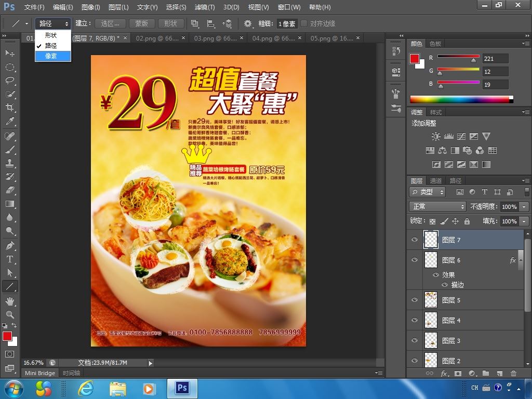This screenshot has height=399, width=532.
Task: Open the path operations icon in options bar
Action: (195, 23)
